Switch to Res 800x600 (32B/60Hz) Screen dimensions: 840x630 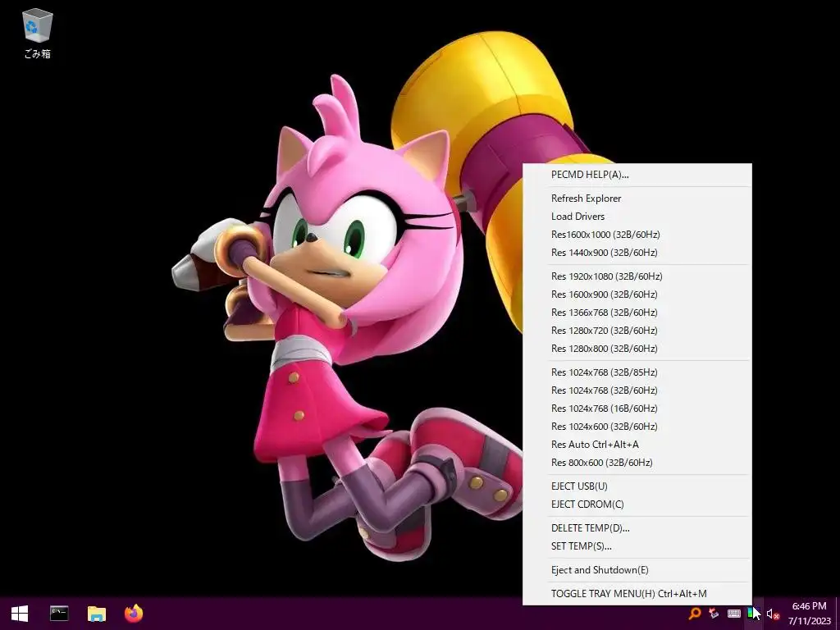637,463
